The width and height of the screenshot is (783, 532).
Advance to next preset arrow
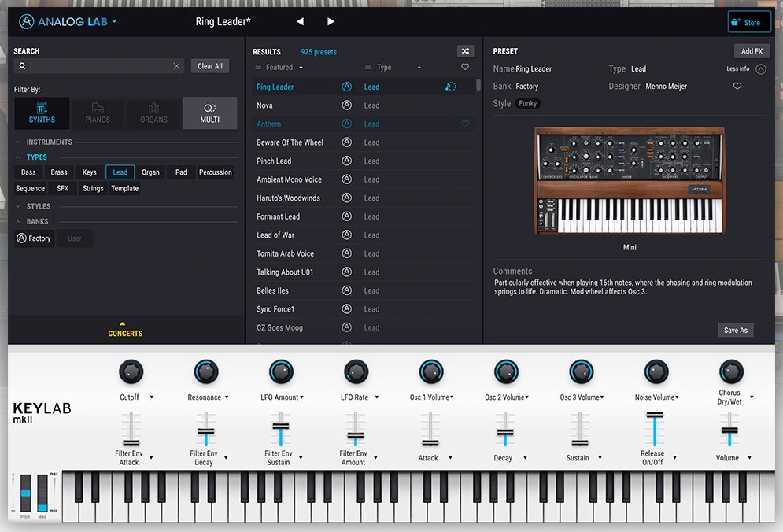(x=331, y=22)
